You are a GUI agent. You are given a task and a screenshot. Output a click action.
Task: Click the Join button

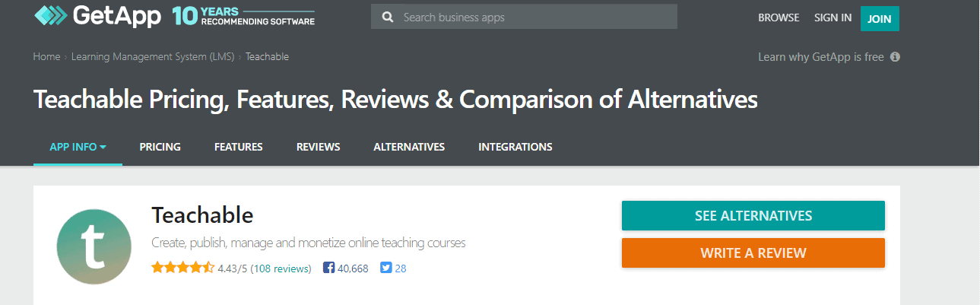point(880,18)
